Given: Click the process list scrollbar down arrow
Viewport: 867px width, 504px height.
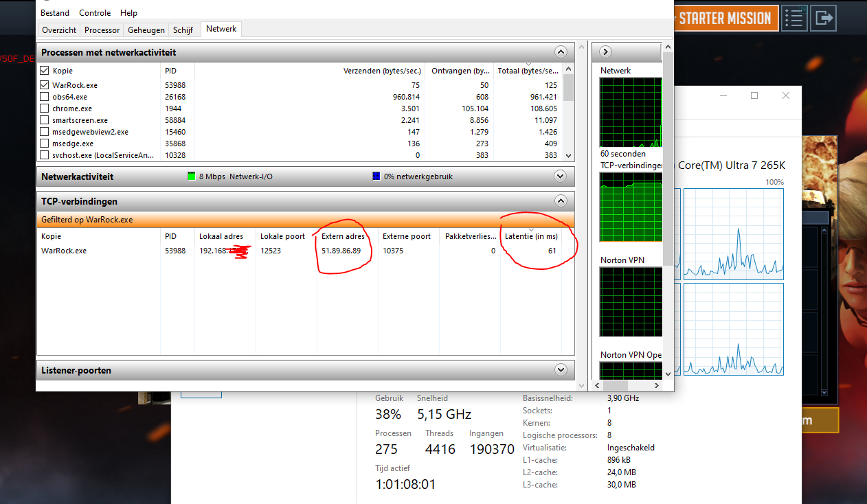Looking at the screenshot, I should click(568, 156).
